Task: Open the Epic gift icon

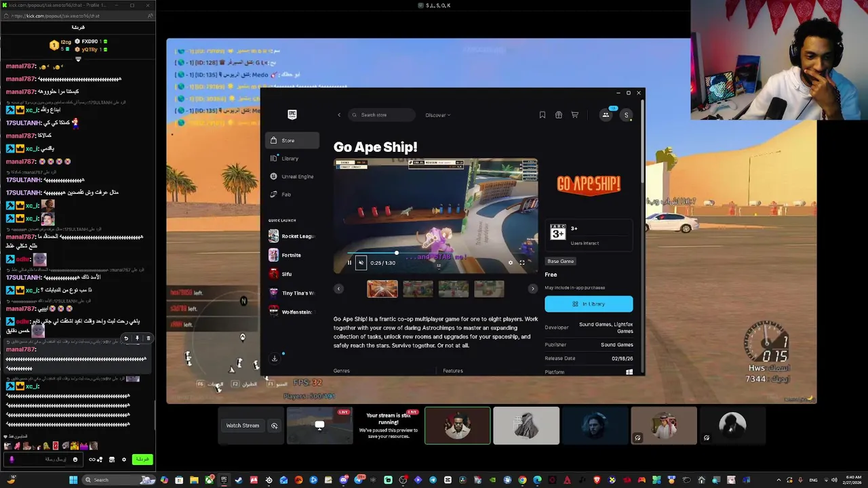Action: click(559, 115)
